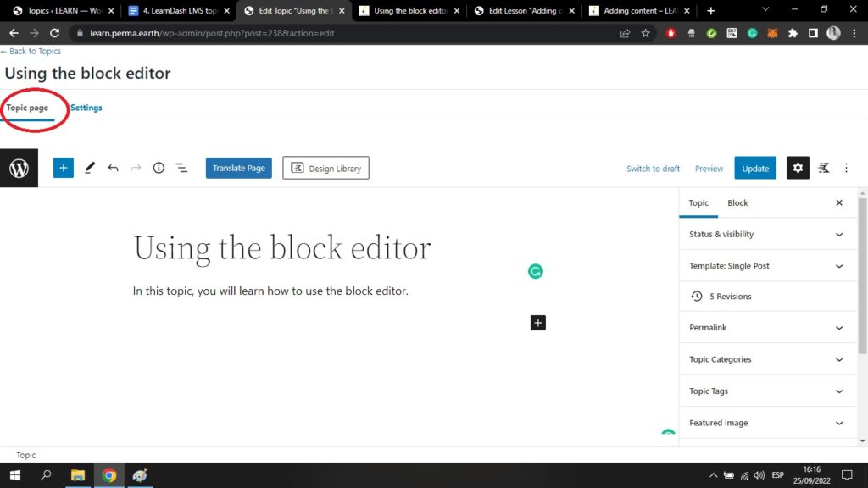Click the WordPress logo icon

(x=19, y=168)
